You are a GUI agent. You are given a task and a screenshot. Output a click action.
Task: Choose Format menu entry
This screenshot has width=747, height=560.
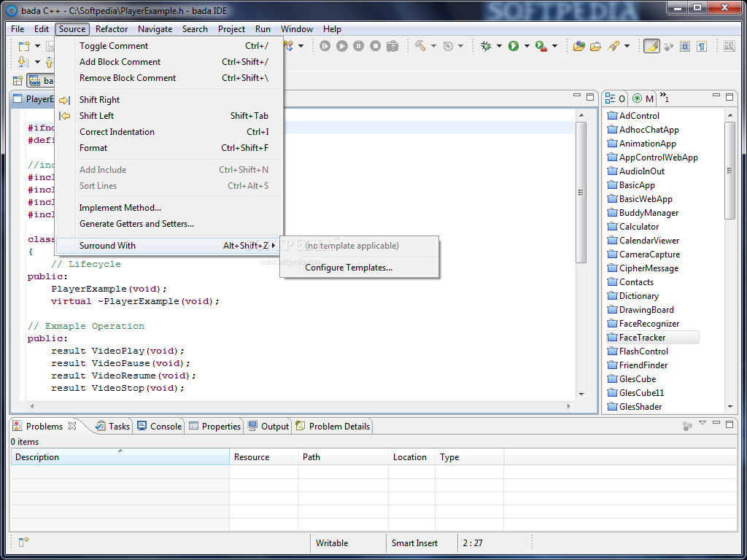[169, 148]
